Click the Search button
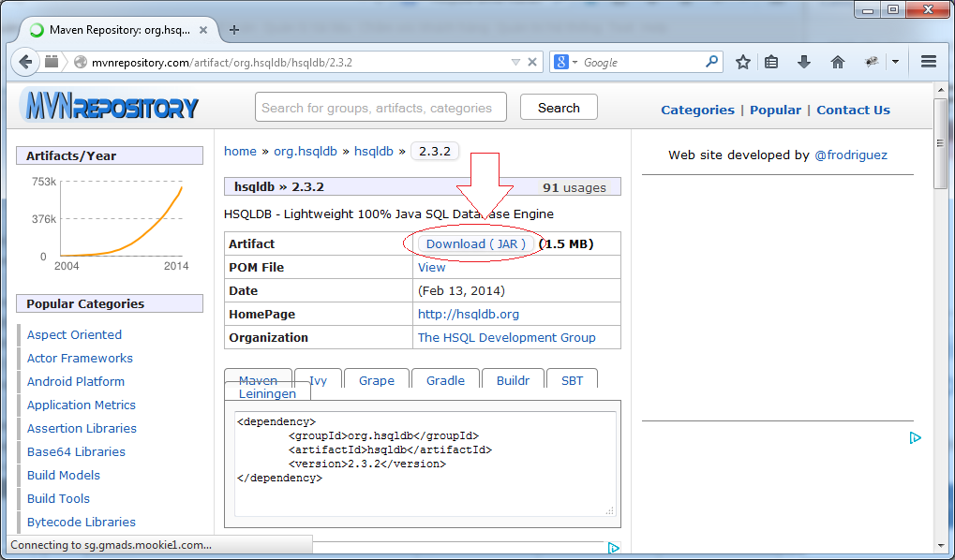Image resolution: width=955 pixels, height=560 pixels. [x=559, y=108]
